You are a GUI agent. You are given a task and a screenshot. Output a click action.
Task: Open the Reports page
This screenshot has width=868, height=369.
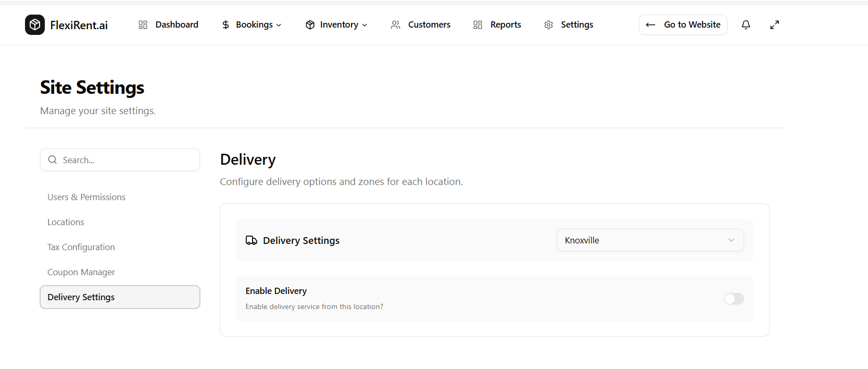click(x=497, y=24)
